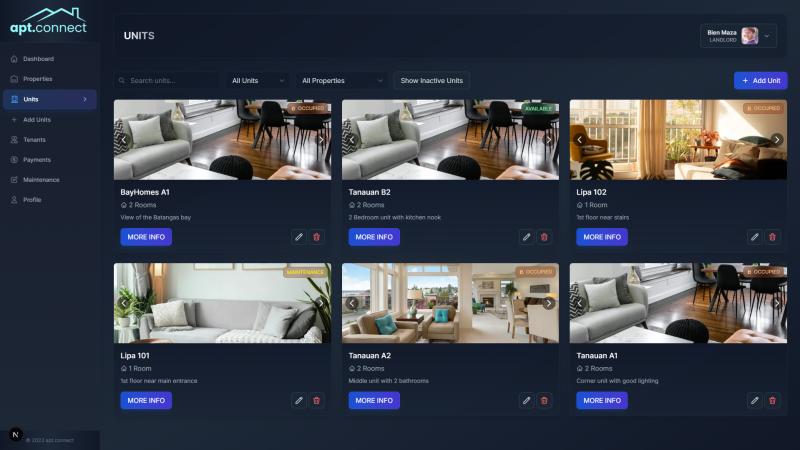Screen dimensions: 800x450
Task: Click the AVAILABLE status badge on Tanauan B2
Action: pos(538,108)
